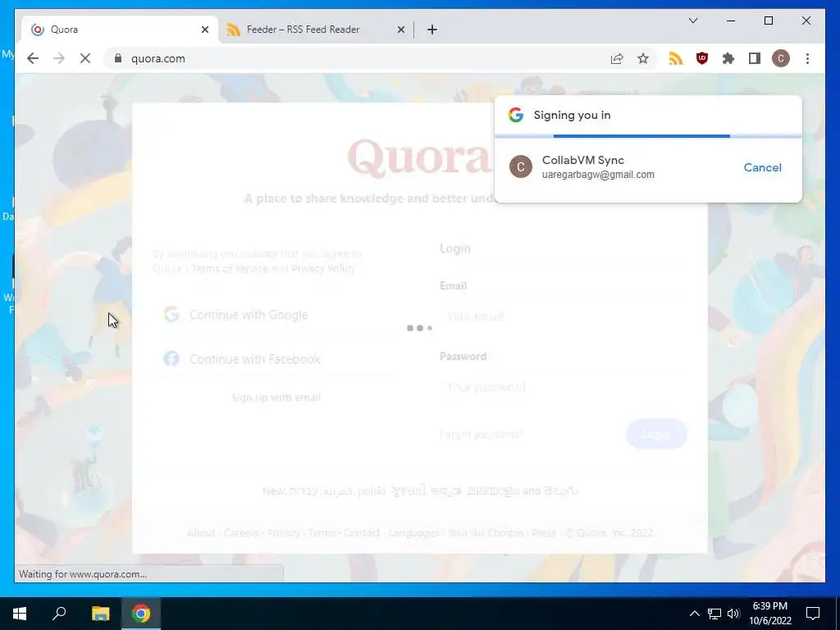The width and height of the screenshot is (840, 630).
Task: Open the volume speaker tray icon
Action: point(733,614)
